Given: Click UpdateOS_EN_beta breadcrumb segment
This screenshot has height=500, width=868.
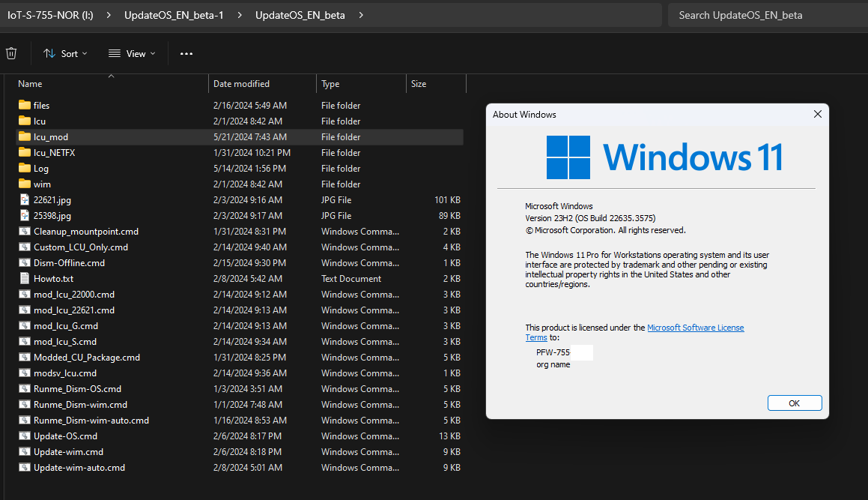Looking at the screenshot, I should (300, 15).
